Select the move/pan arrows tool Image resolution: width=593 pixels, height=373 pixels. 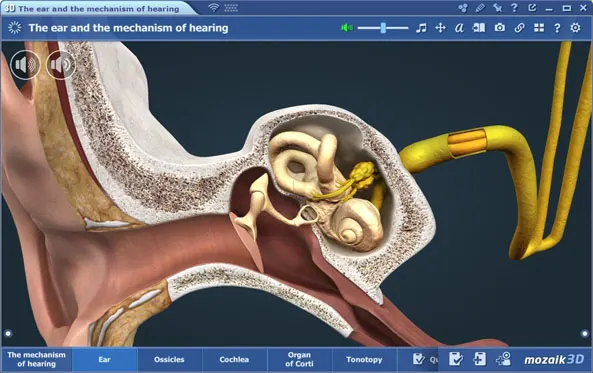click(440, 28)
